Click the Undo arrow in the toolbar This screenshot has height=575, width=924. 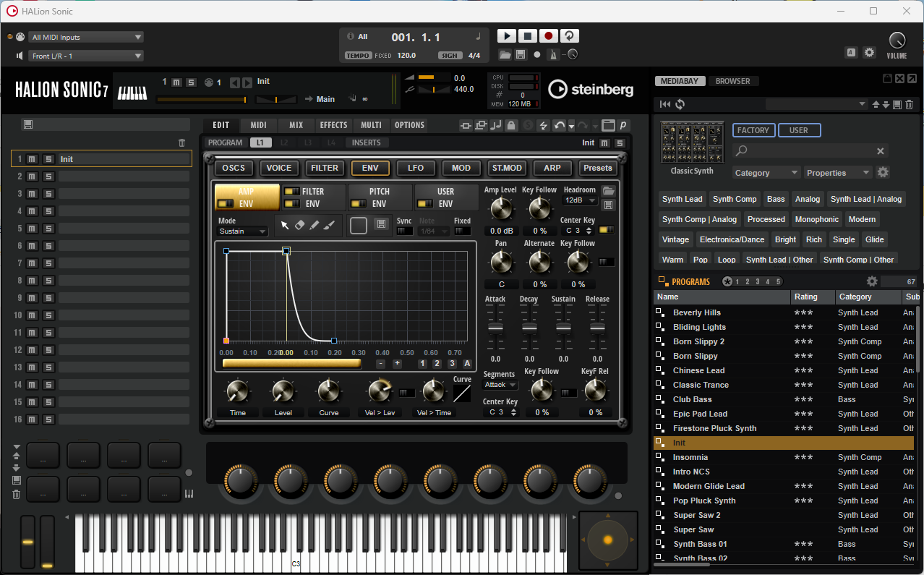[559, 125]
